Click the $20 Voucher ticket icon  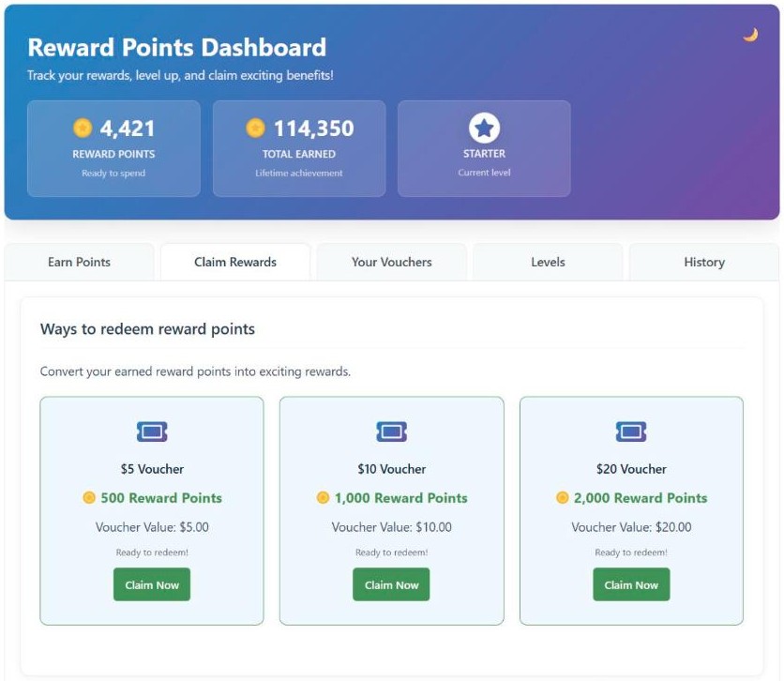(x=631, y=431)
